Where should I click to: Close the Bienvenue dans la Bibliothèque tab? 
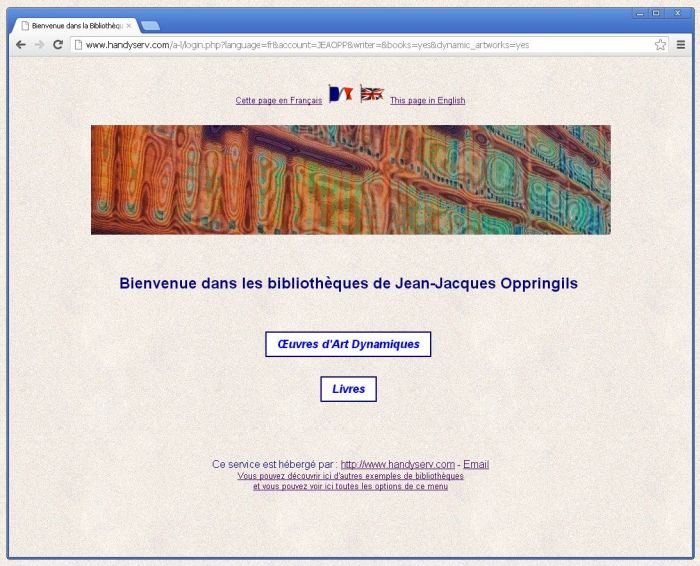point(129,26)
